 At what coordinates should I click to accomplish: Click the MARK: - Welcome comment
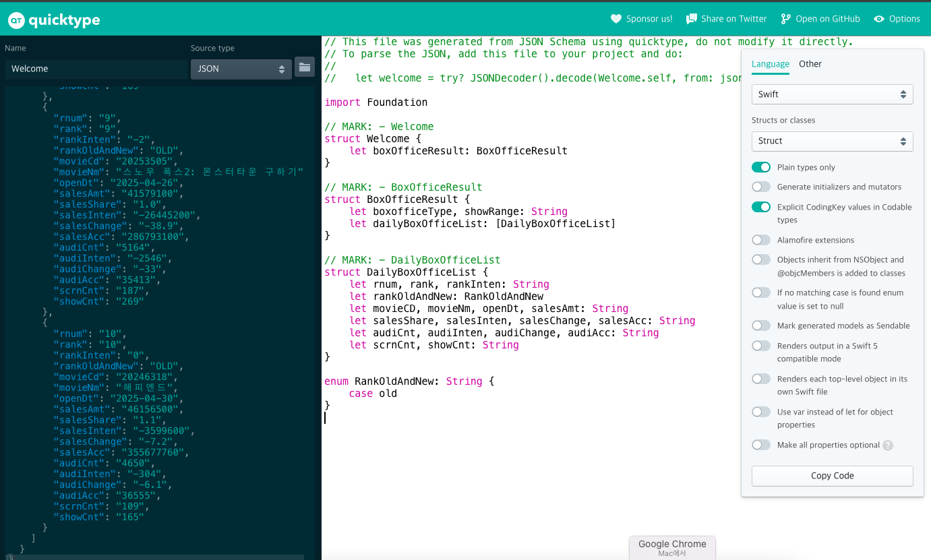[379, 127]
